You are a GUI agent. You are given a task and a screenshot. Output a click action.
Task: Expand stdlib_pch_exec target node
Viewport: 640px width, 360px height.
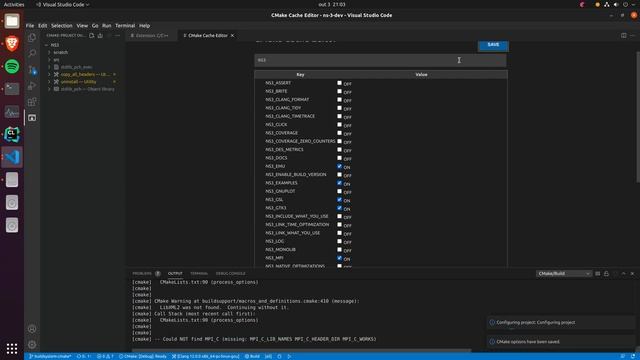pyautogui.click(x=49, y=67)
